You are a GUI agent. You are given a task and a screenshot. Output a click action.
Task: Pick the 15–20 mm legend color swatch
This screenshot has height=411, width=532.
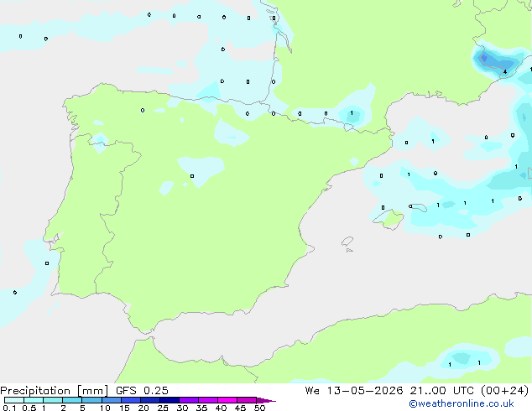[x=131, y=400]
